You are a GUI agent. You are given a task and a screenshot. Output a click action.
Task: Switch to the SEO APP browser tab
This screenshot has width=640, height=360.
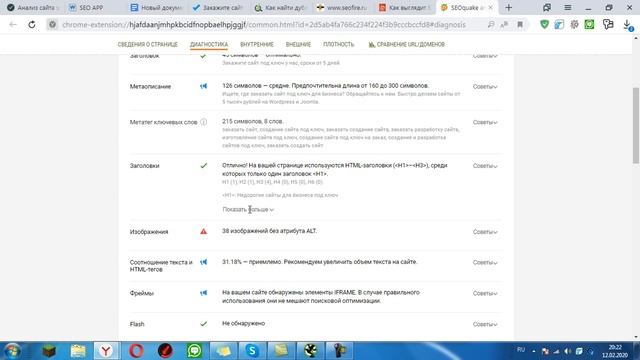tap(95, 7)
